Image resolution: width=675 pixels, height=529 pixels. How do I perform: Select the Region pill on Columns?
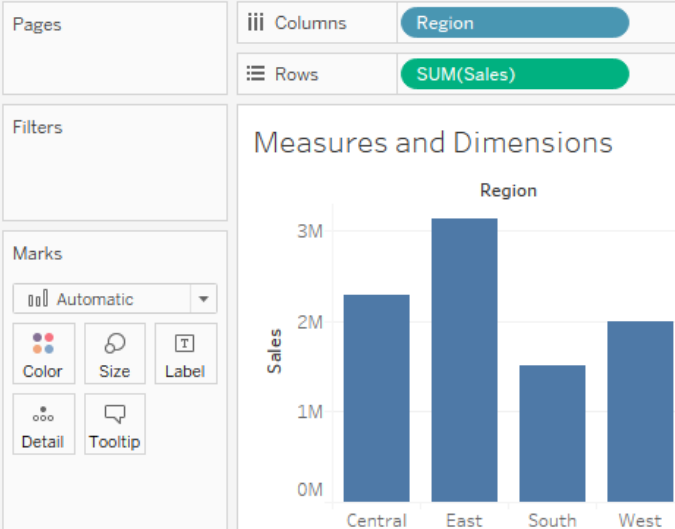(x=515, y=22)
